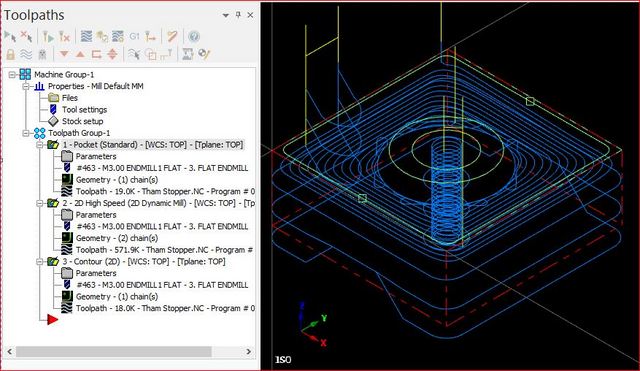The width and height of the screenshot is (640, 371).
Task: Click Toolpath 19.0K entry
Action: [165, 191]
